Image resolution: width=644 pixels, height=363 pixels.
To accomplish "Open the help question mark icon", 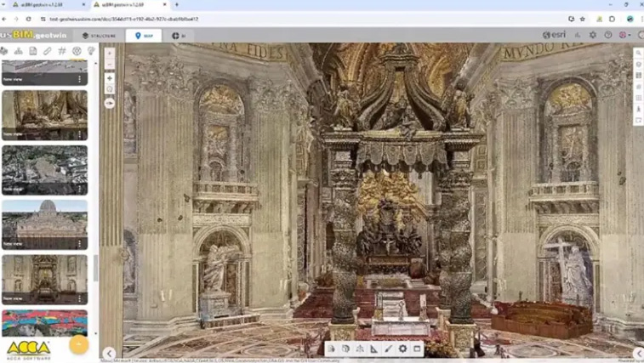I will pos(607,36).
